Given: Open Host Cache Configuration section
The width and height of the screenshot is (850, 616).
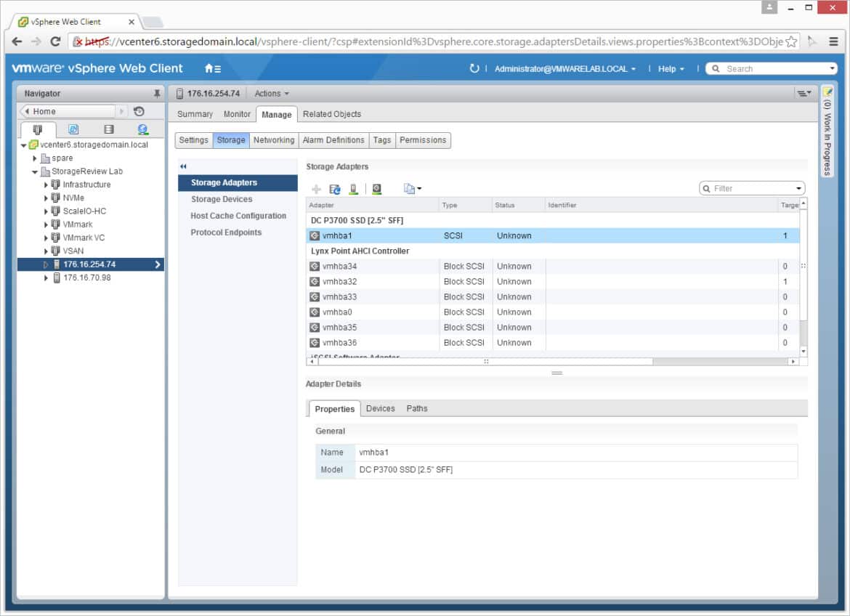Looking at the screenshot, I should point(238,216).
